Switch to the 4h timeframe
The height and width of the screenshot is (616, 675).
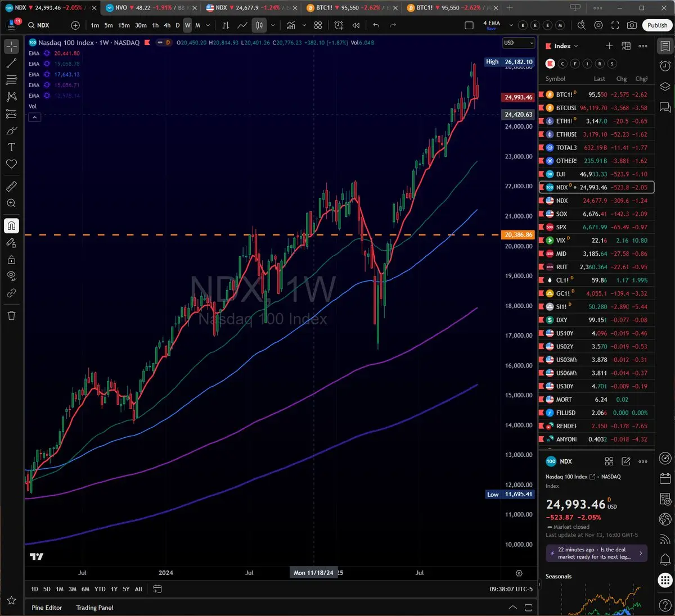(x=167, y=25)
